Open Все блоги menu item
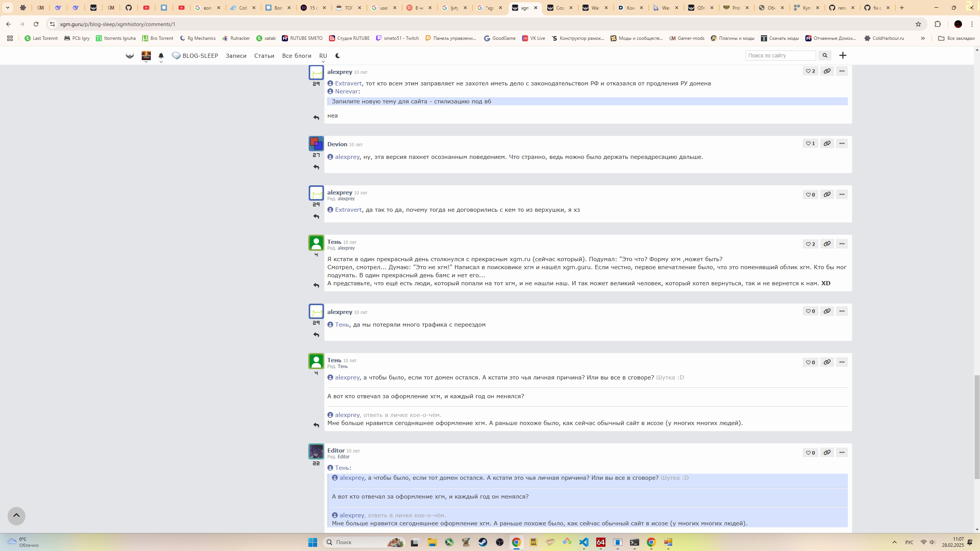 (296, 56)
